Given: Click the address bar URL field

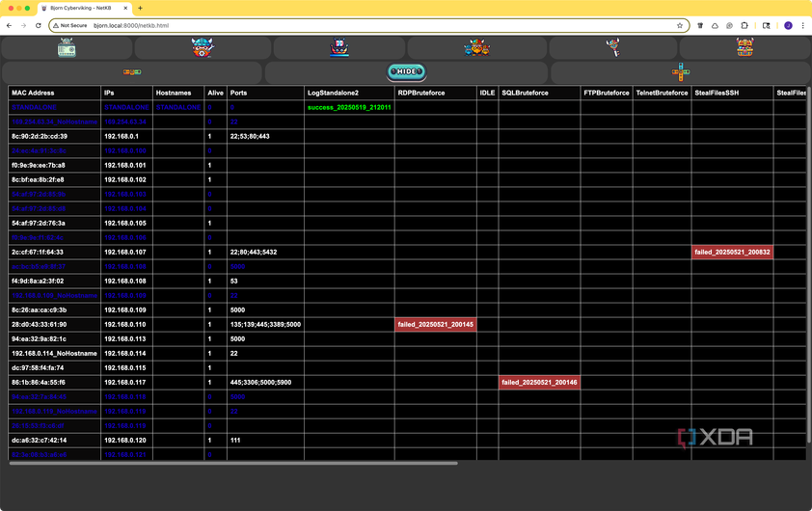Looking at the screenshot, I should 368,25.
